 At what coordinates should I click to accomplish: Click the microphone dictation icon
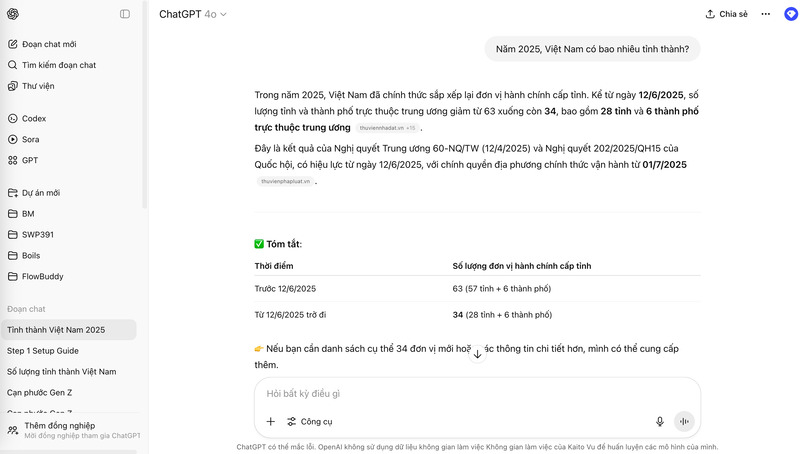coord(659,421)
